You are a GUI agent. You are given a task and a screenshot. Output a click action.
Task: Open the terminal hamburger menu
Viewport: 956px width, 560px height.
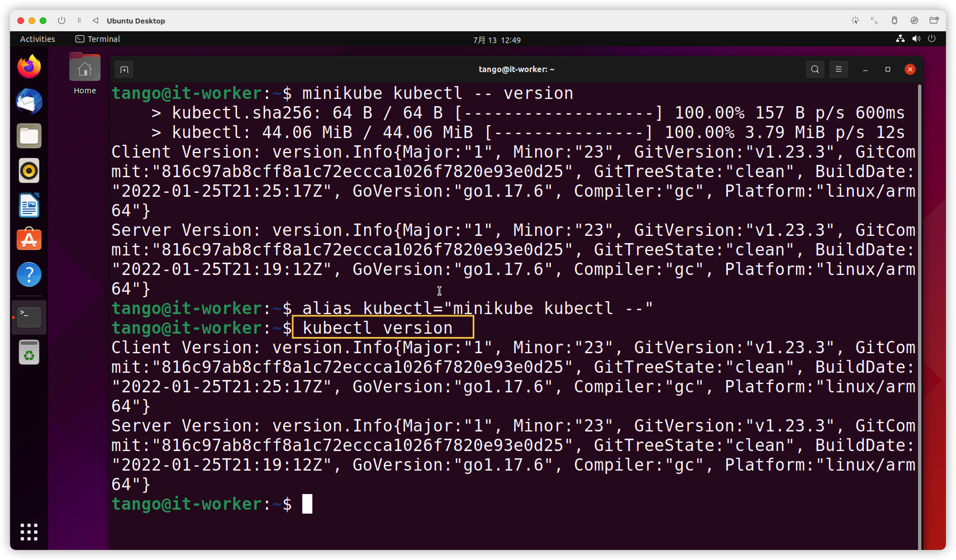pyautogui.click(x=838, y=69)
